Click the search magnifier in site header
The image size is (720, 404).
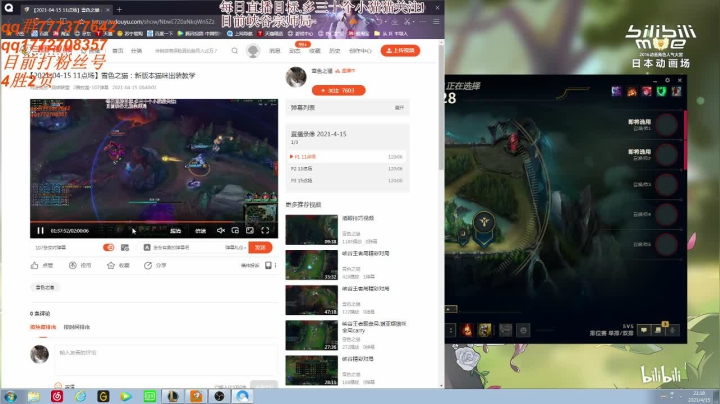[235, 50]
